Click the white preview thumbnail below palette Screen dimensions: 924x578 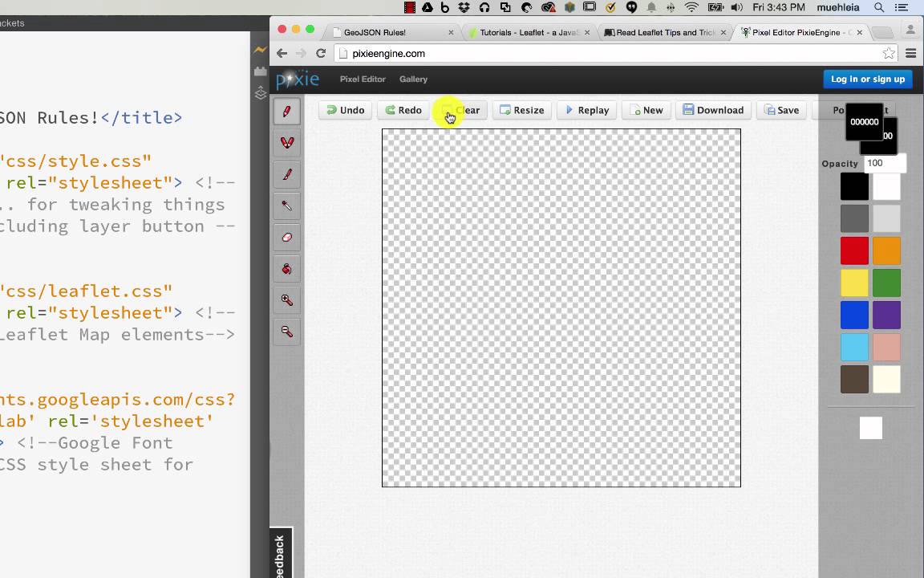tap(871, 428)
